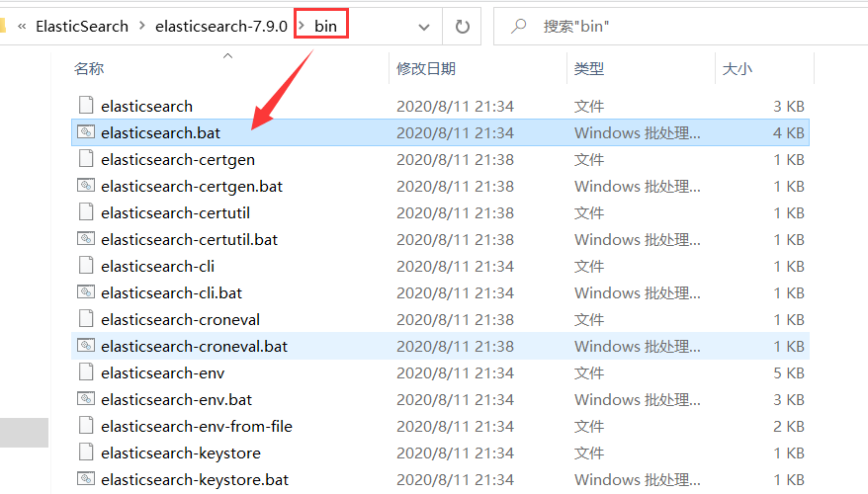Click the elasticsearch-croneval file icon

pyautogui.click(x=86, y=319)
